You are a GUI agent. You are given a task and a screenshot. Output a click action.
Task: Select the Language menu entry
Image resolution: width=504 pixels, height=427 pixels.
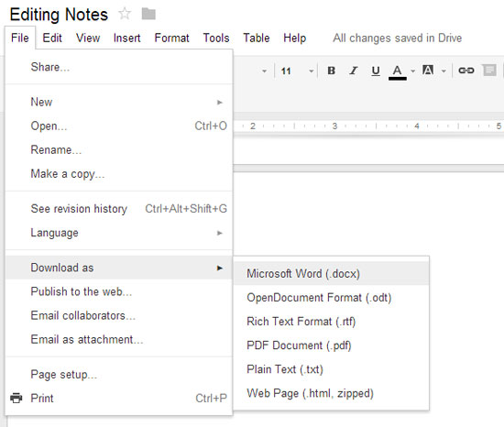point(118,233)
